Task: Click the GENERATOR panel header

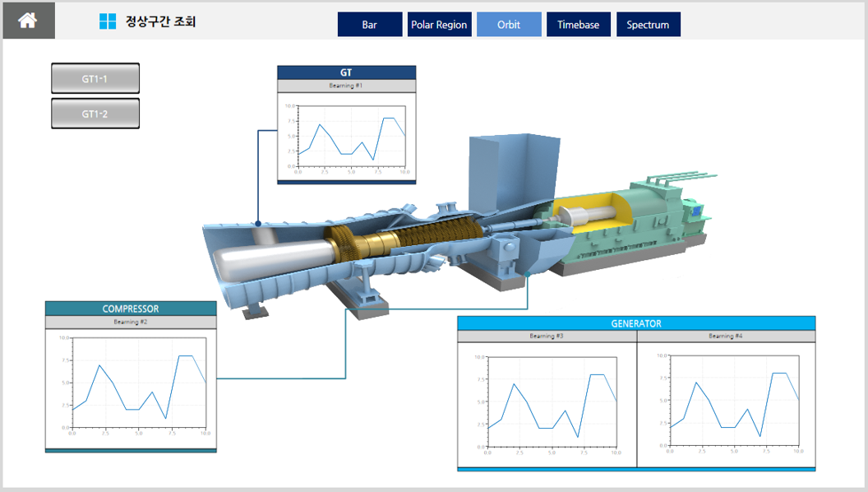Action: point(636,323)
